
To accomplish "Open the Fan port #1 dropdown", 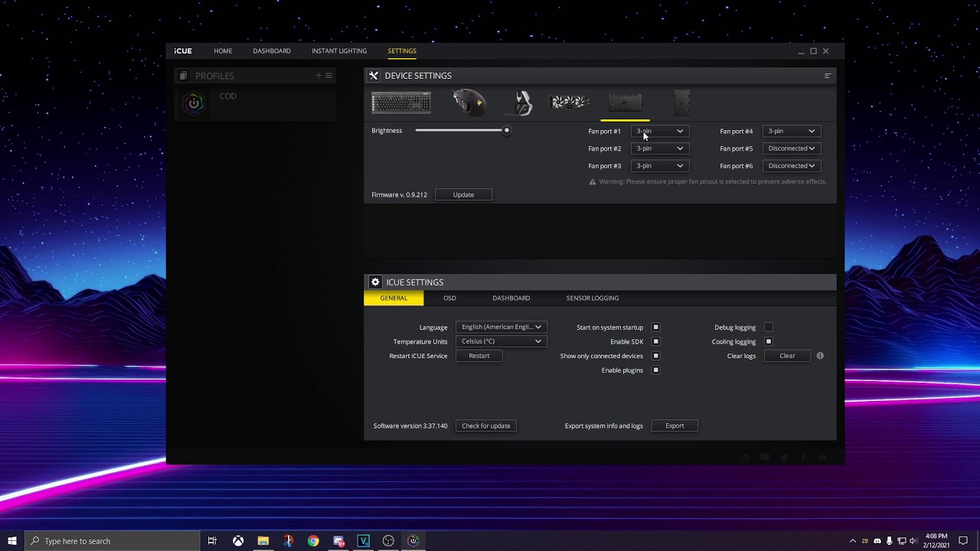I will [x=659, y=131].
